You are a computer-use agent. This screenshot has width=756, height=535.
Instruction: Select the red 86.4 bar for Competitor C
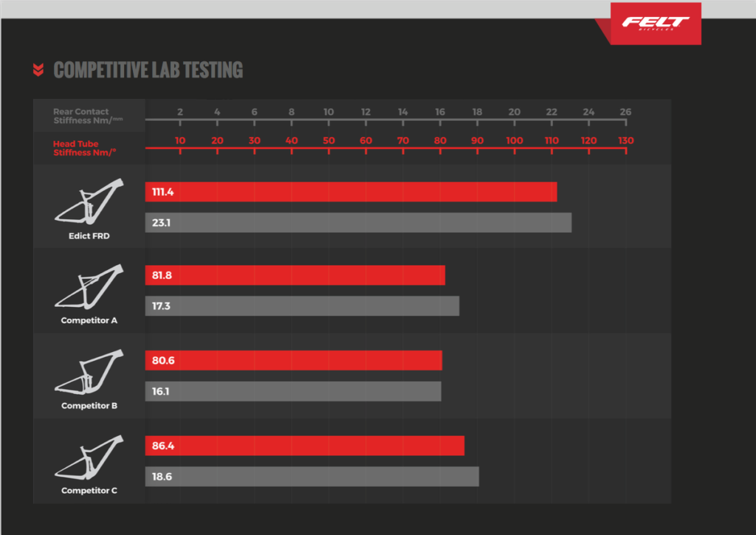(304, 446)
